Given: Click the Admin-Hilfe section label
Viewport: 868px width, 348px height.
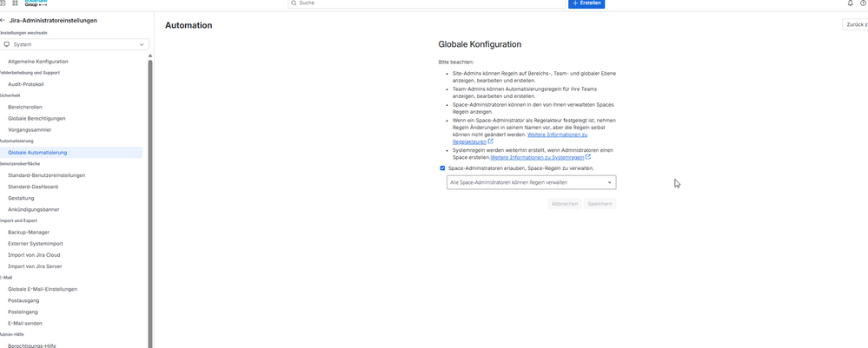Looking at the screenshot, I should tap(11, 335).
